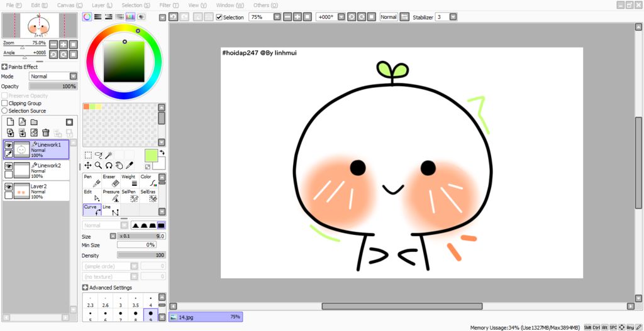The width and height of the screenshot is (644, 331).
Task: Toggle the swatches panel icon
Action: pos(131,17)
